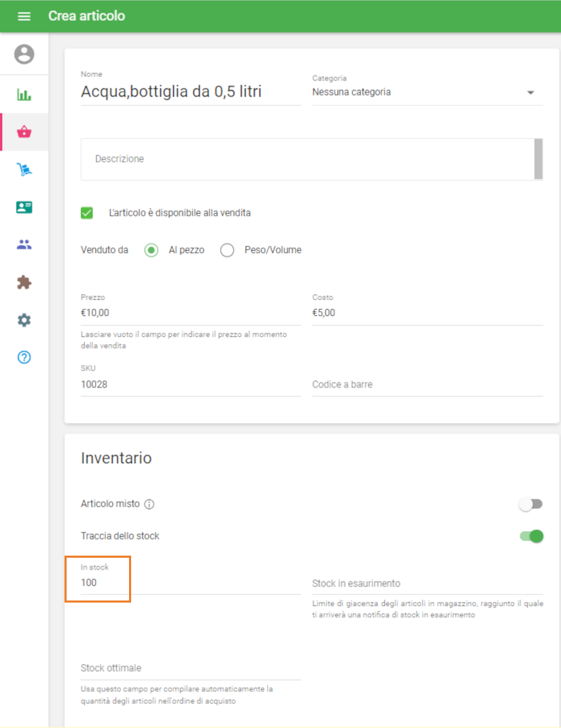Open the Customers people icon

pos(24,245)
